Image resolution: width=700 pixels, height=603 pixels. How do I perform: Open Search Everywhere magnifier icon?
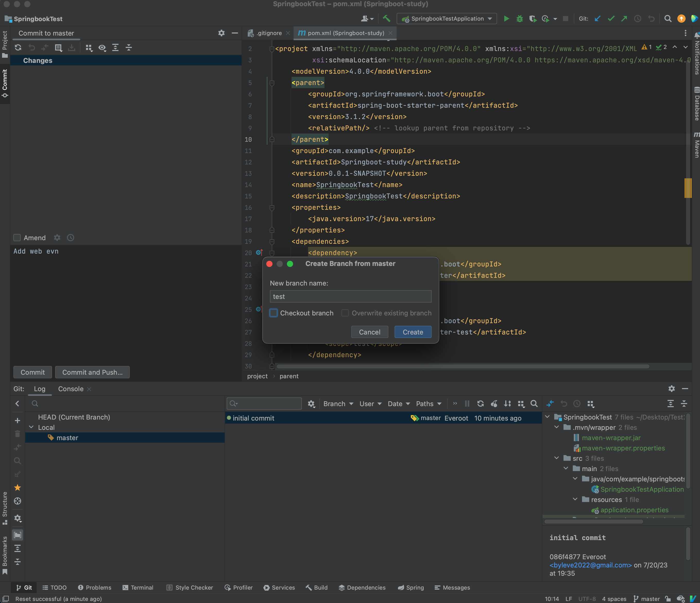(x=668, y=19)
